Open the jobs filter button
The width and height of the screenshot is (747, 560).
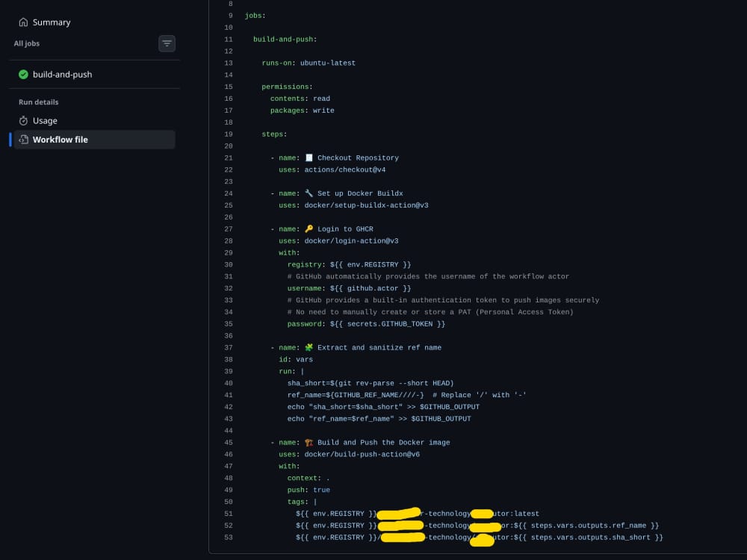click(167, 43)
